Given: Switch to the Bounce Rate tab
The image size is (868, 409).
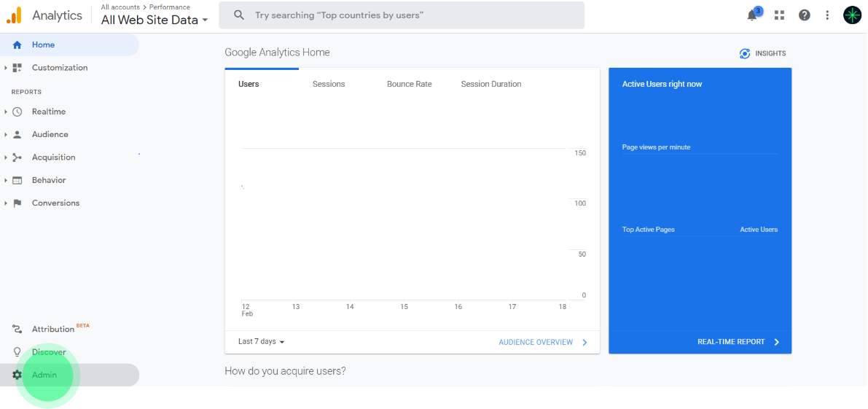Looking at the screenshot, I should click(x=409, y=84).
